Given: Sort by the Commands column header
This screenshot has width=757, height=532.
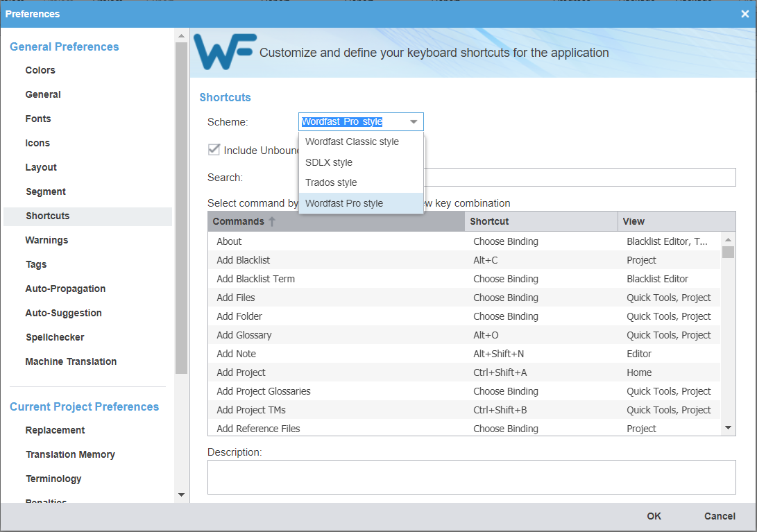Looking at the screenshot, I should [336, 221].
